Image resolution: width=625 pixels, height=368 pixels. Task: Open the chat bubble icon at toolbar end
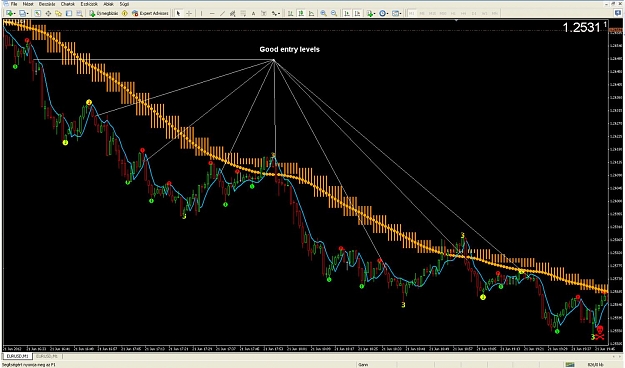(x=617, y=13)
